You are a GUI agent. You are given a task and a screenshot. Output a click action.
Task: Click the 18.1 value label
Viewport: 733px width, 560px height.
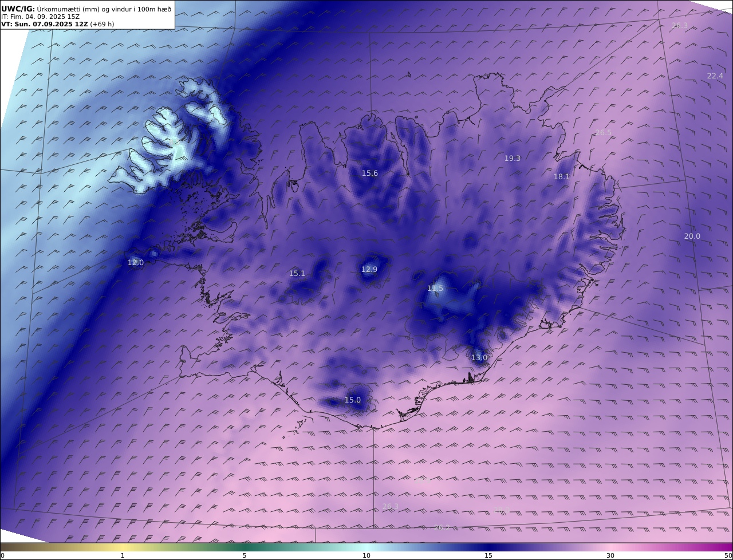tap(561, 176)
